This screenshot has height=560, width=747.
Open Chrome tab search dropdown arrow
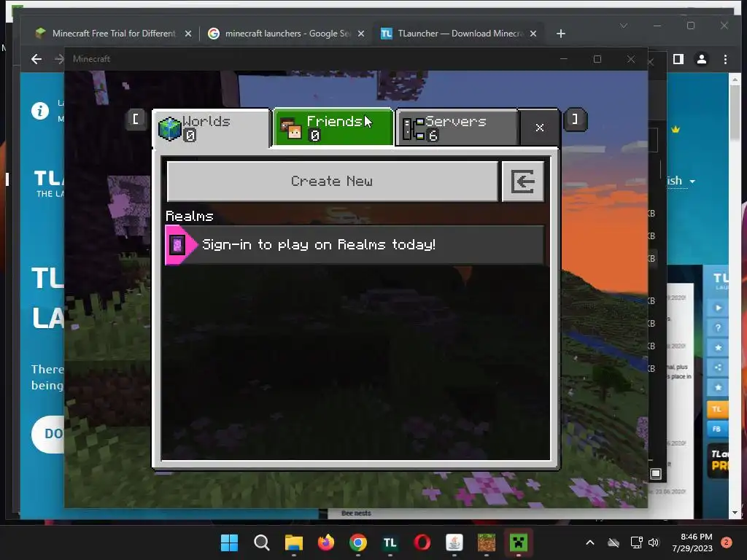(x=624, y=26)
